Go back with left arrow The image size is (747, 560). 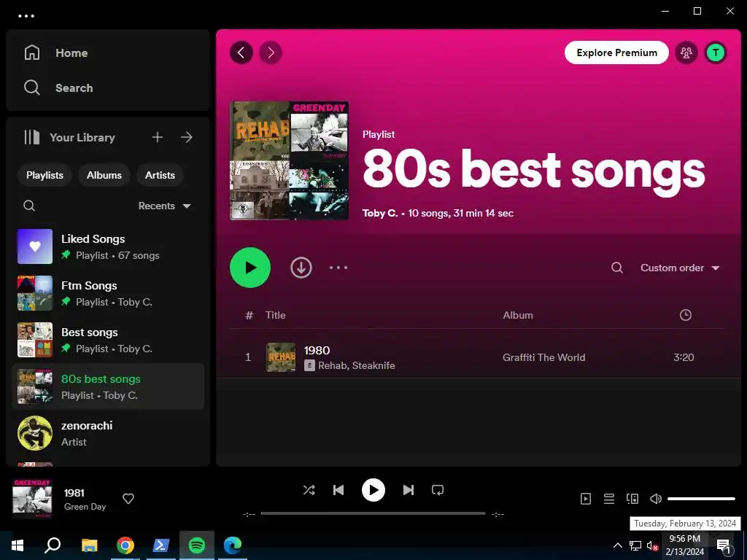tap(241, 52)
